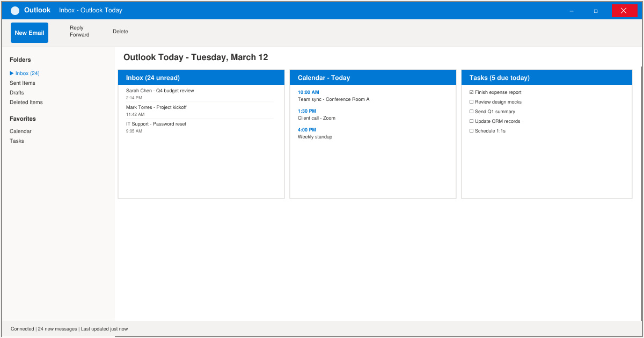Minimize the Outlook window
Image resolution: width=644 pixels, height=338 pixels.
click(572, 11)
